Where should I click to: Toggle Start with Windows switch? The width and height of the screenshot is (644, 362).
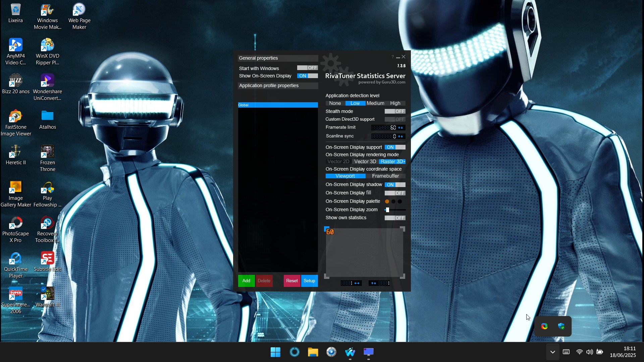[x=307, y=68]
